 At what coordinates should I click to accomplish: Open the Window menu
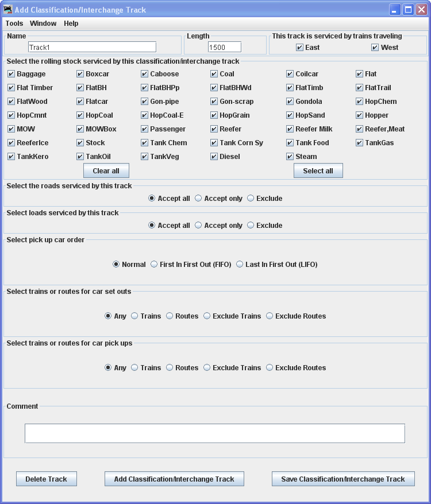43,24
